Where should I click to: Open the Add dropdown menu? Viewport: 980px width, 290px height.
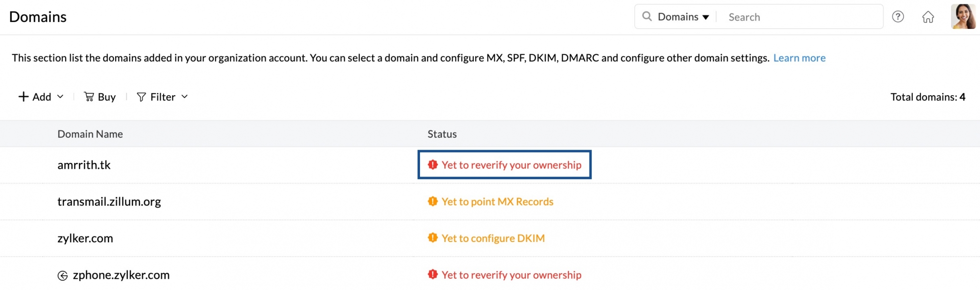click(61, 97)
